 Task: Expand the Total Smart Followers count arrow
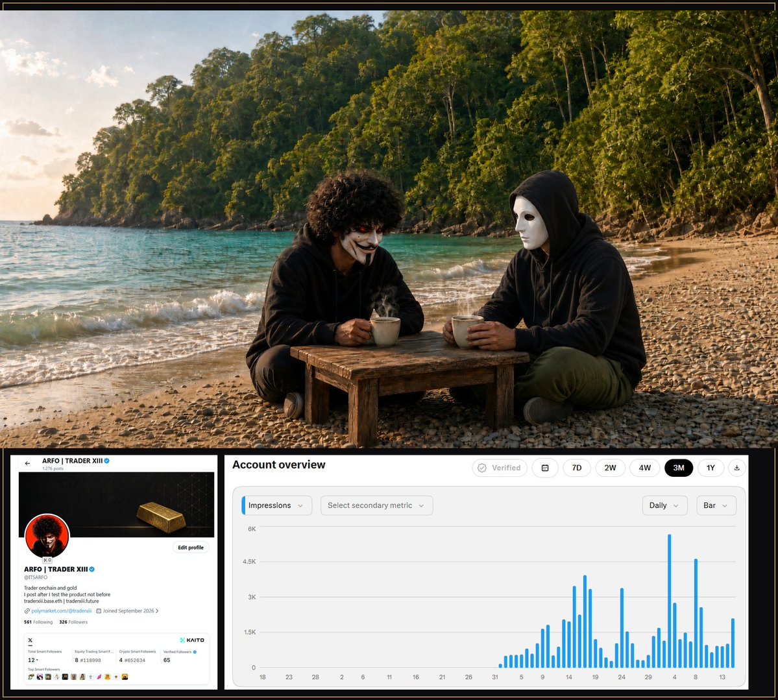[x=37, y=660]
